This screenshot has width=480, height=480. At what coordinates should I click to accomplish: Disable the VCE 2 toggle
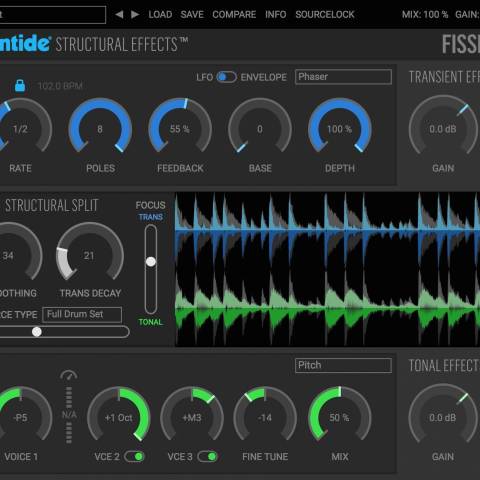pyautogui.click(x=134, y=456)
